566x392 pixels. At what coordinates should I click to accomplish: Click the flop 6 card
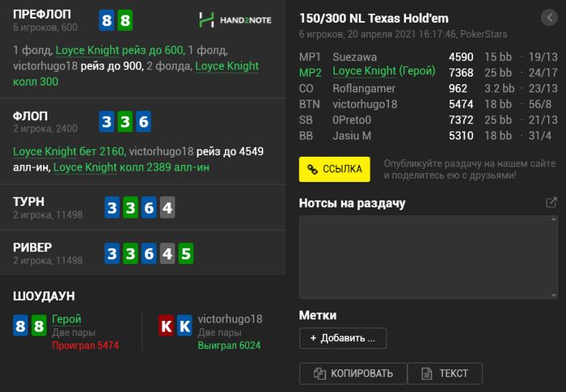tap(143, 121)
